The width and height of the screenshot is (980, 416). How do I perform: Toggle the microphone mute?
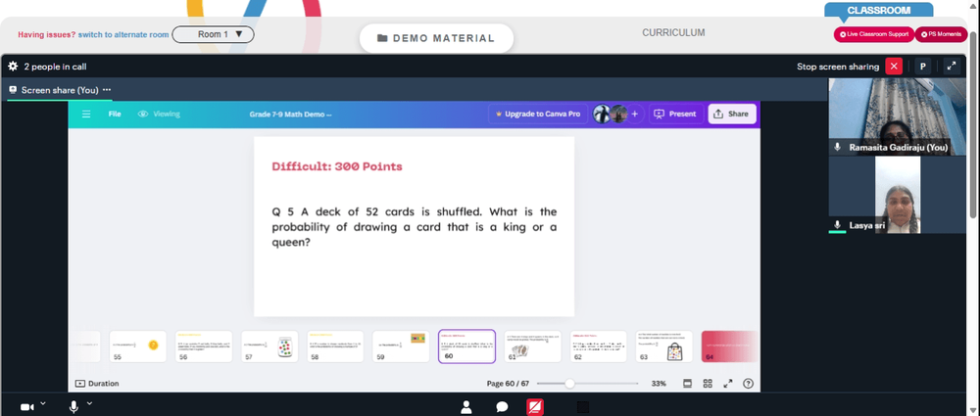point(73,407)
